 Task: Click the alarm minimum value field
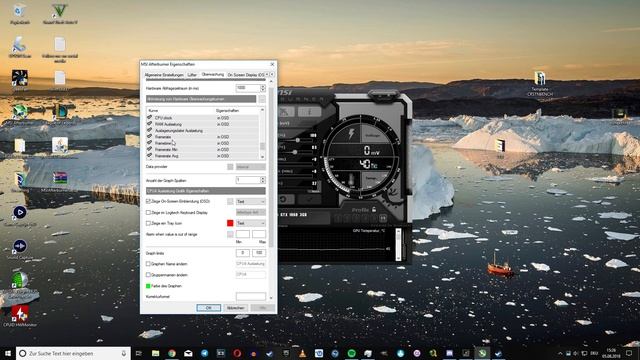pos(242,234)
